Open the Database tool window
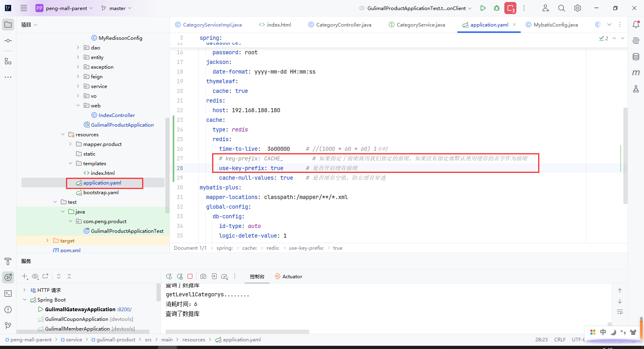This screenshot has height=349, width=644. click(x=636, y=57)
